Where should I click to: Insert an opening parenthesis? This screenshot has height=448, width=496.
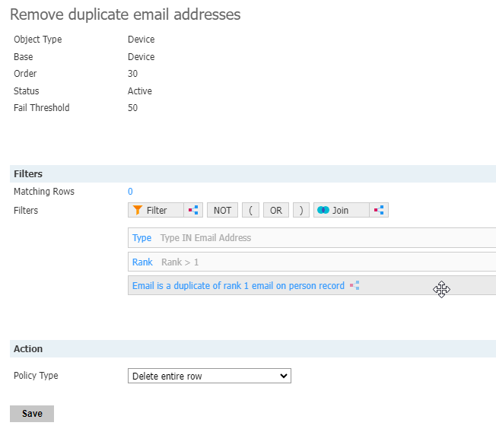click(x=250, y=210)
